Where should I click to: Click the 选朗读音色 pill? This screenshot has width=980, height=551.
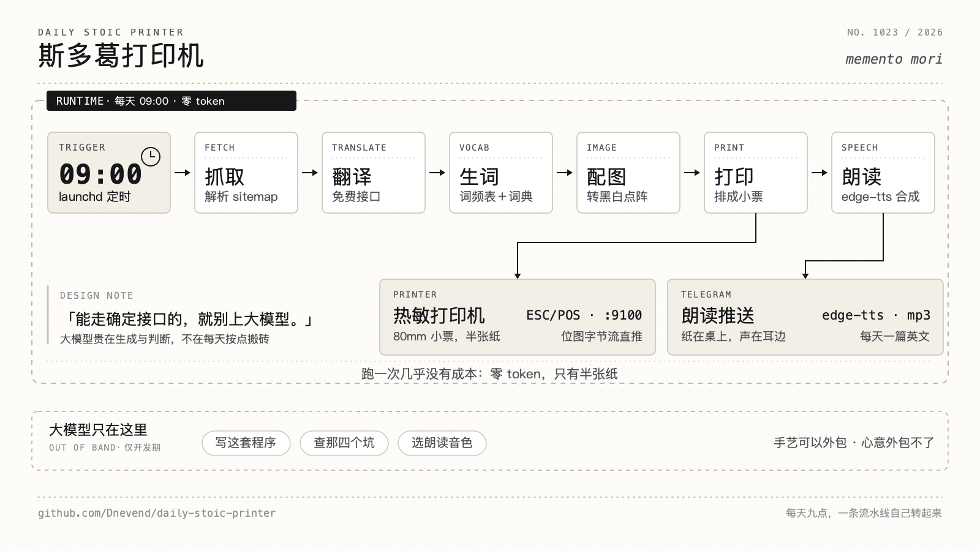click(442, 443)
